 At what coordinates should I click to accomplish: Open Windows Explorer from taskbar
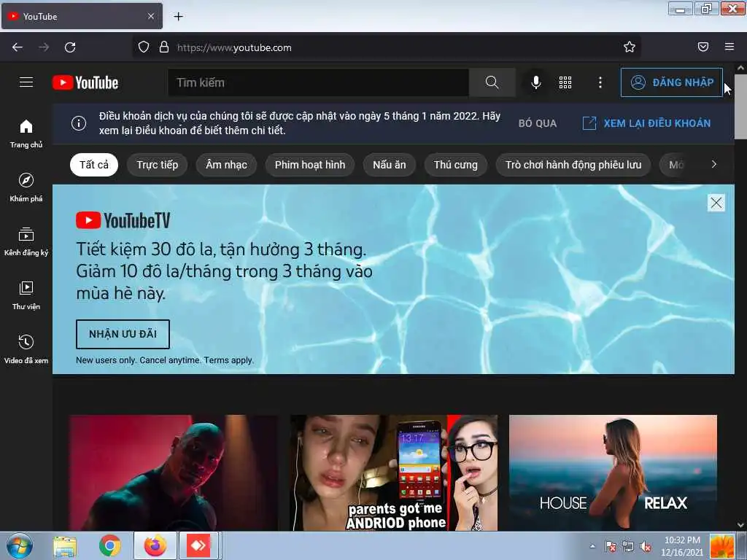pyautogui.click(x=65, y=546)
